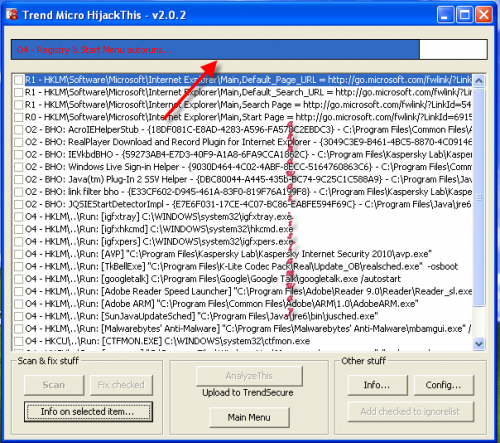Screen dimensions: 500x443
Task: Check the R1 Default_Page_URL entry box
Action: click(19, 80)
